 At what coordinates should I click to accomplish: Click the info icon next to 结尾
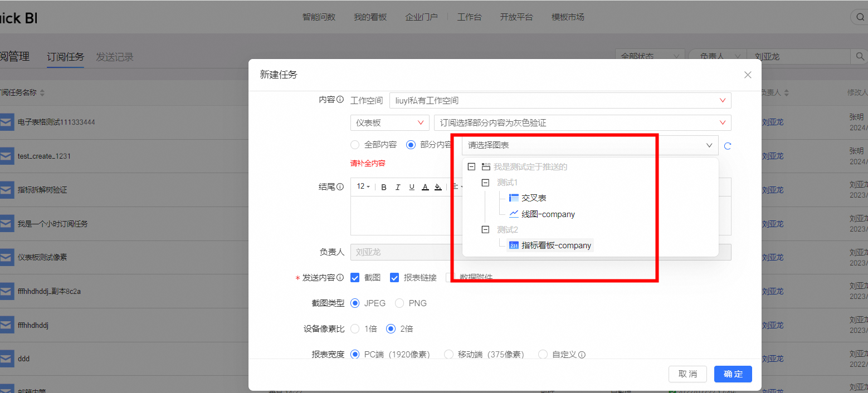click(340, 186)
